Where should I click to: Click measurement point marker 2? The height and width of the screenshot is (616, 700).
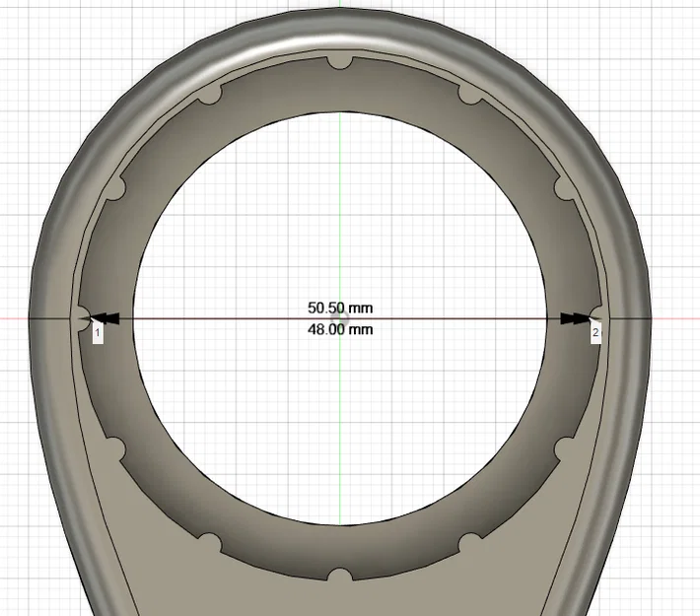[x=595, y=332]
